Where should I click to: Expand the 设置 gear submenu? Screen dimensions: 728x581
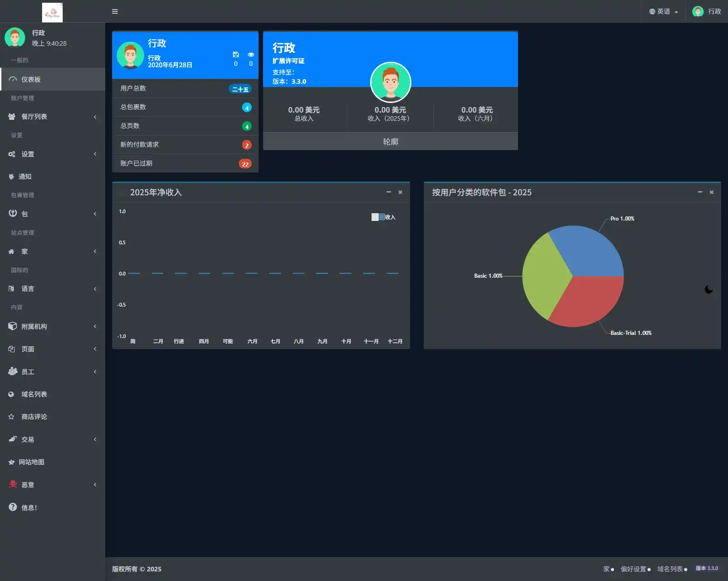pyautogui.click(x=53, y=154)
